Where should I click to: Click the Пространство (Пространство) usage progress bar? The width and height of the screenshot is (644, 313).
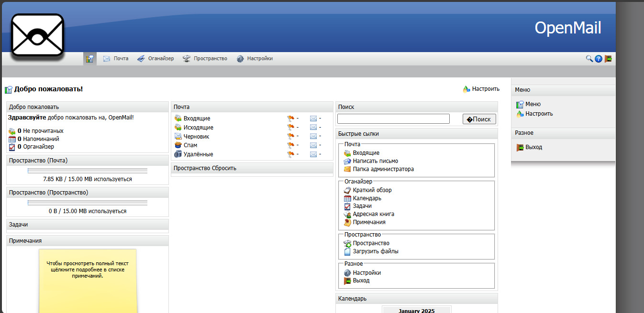(88, 203)
